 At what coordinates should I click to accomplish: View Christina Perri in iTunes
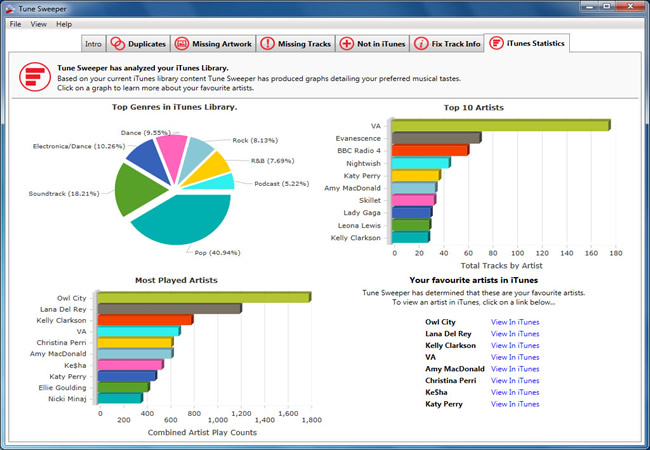tap(515, 380)
